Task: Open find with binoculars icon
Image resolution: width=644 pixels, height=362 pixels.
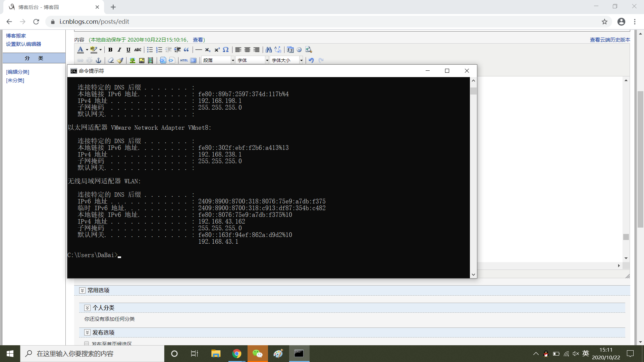Action: pyautogui.click(x=268, y=50)
